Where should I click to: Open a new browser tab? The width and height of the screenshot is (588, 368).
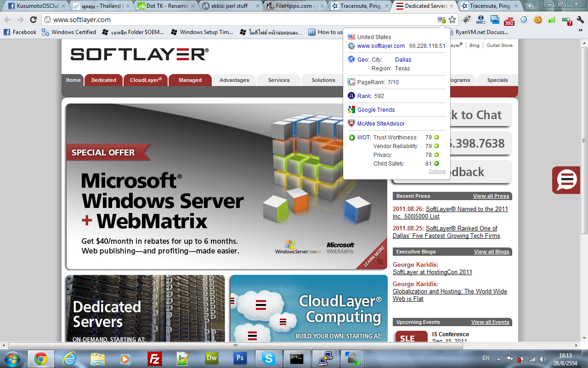tap(530, 6)
